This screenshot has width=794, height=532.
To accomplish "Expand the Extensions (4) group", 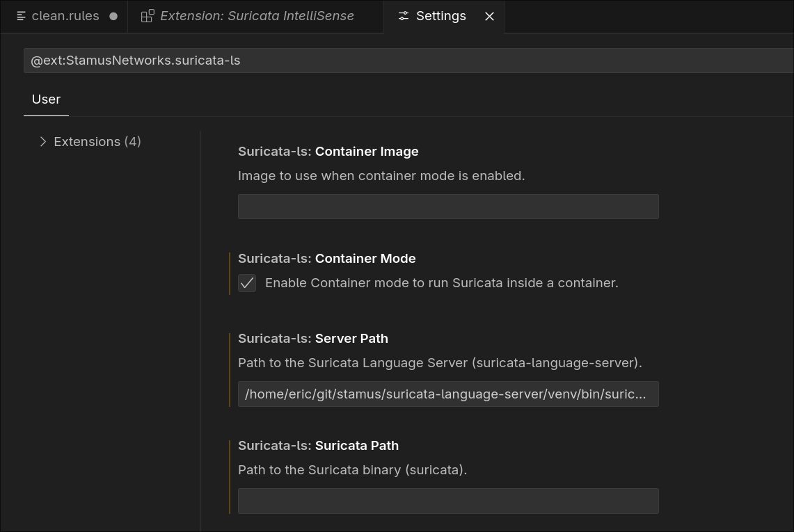I will [97, 141].
